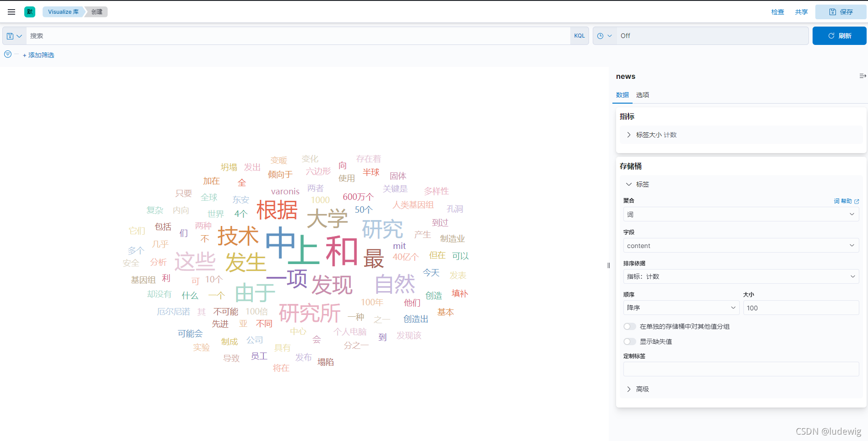Open the 检查 inspect menu
The width and height of the screenshot is (868, 441).
click(x=778, y=12)
